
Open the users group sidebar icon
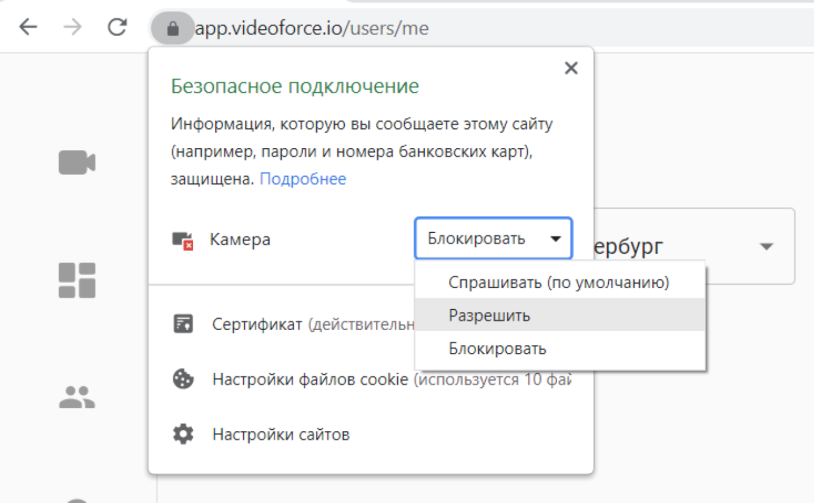coord(77,397)
